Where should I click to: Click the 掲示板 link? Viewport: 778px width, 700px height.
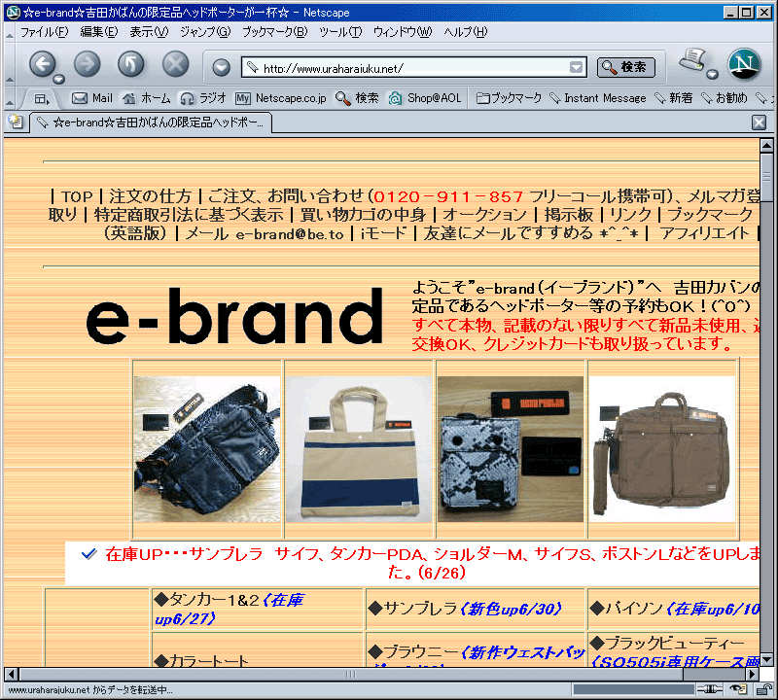click(568, 215)
